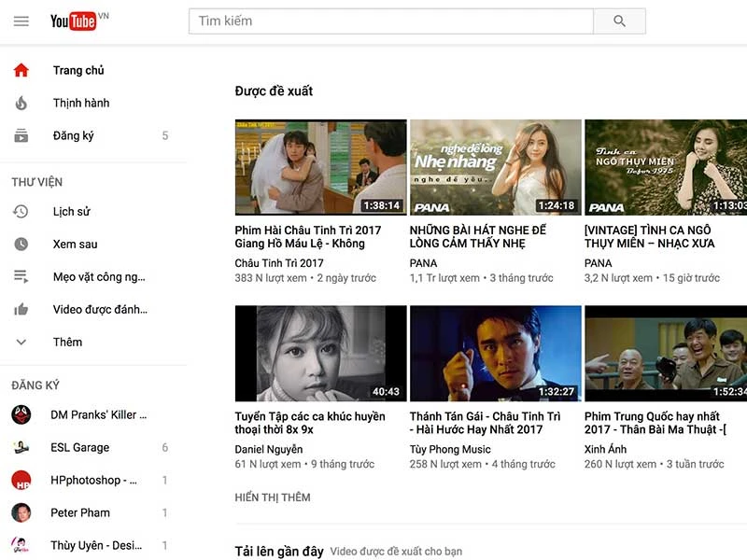Open the ESL Garage subscription channel

[x=79, y=448]
